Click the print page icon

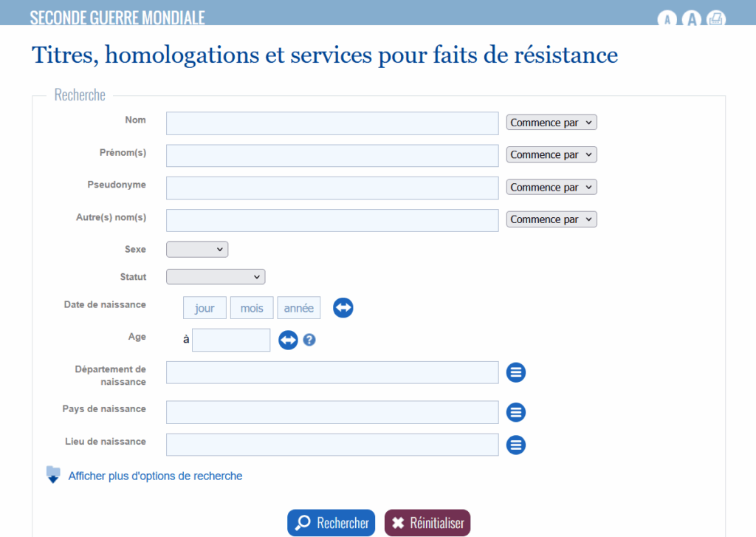click(x=716, y=19)
